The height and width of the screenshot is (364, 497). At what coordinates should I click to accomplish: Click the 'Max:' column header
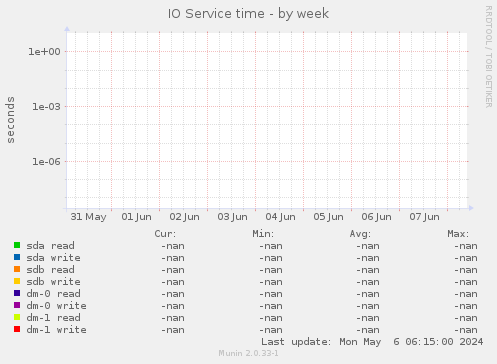tap(458, 234)
